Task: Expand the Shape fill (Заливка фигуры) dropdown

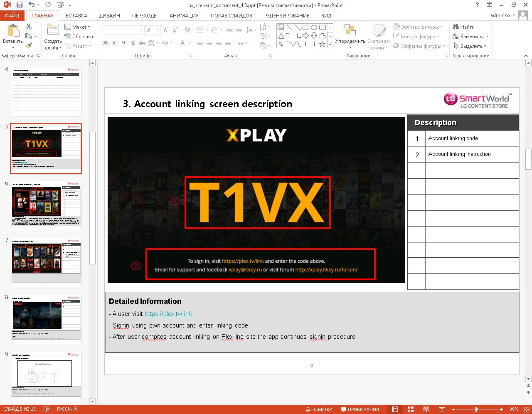Action: point(441,27)
